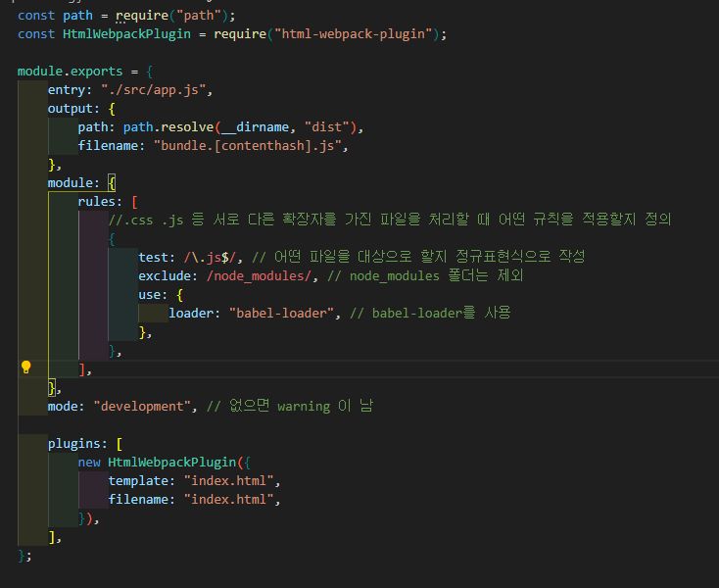Click the 'template:' property key

(142, 480)
